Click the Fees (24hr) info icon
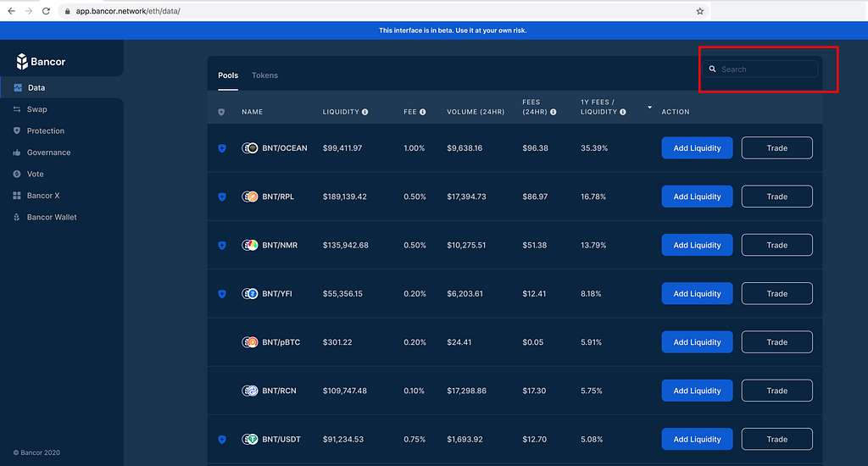 (x=553, y=112)
